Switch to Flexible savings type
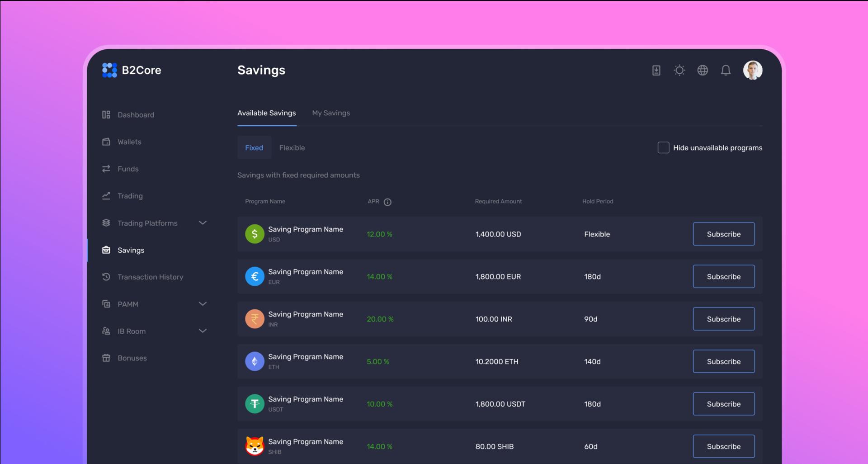The width and height of the screenshot is (868, 464). pos(292,148)
